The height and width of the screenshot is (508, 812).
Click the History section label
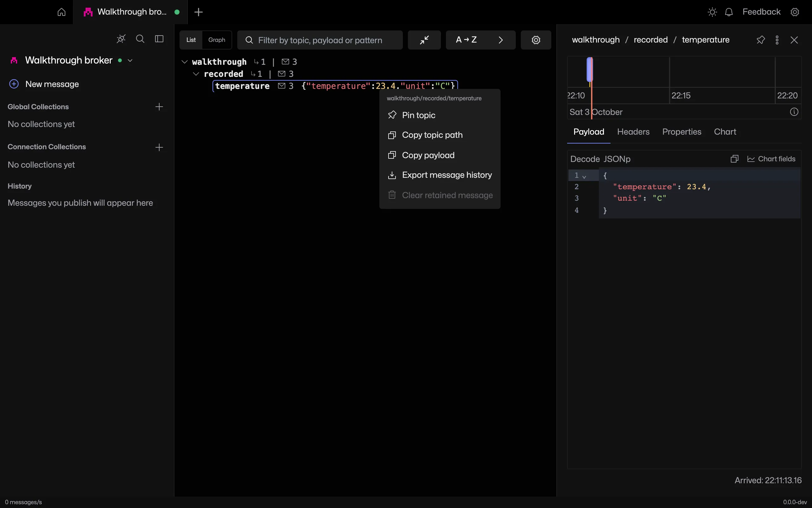coord(19,186)
